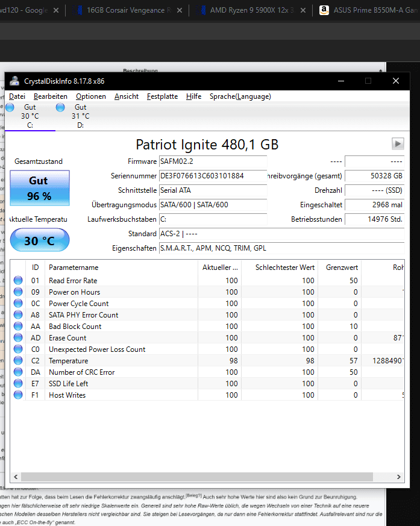The width and height of the screenshot is (420, 526).
Task: Click the next disk arrow button
Action: (398, 144)
